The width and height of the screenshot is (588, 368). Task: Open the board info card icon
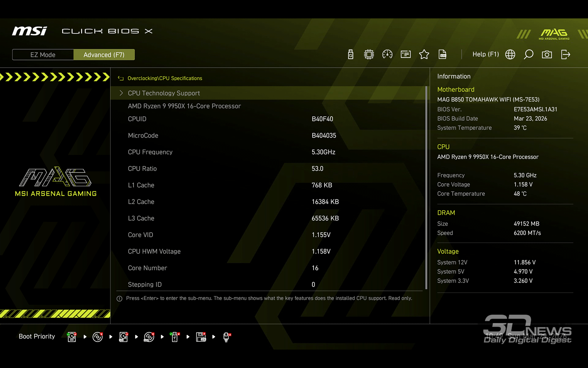[x=406, y=54]
